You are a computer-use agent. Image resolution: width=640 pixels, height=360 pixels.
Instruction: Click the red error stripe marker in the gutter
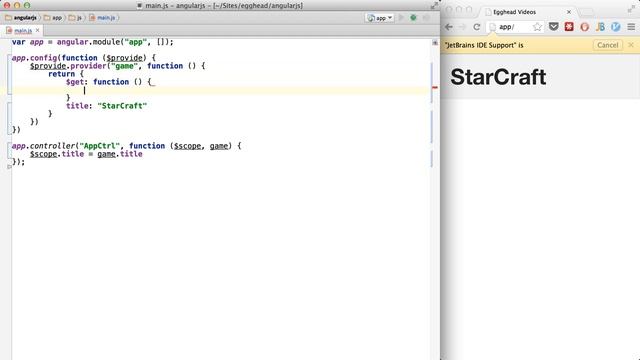point(435,87)
